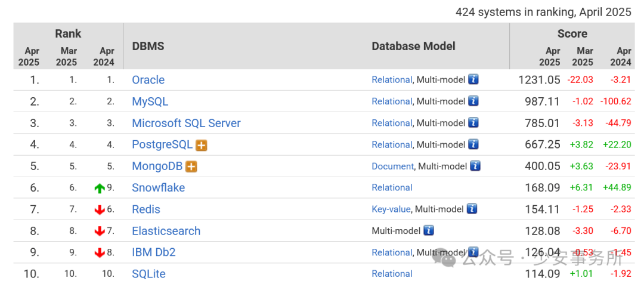This screenshot has width=644, height=284.
Task: Open the MySQL DBMS link
Action: [150, 101]
